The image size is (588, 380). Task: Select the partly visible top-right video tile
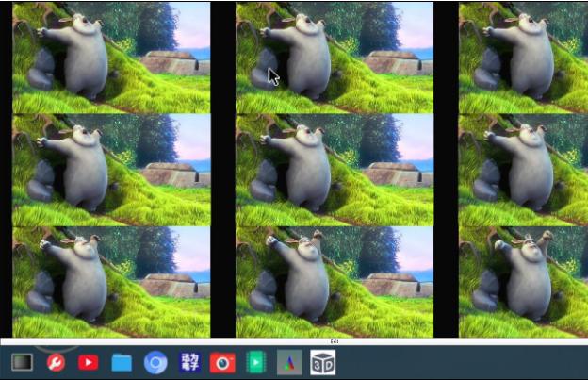click(523, 58)
